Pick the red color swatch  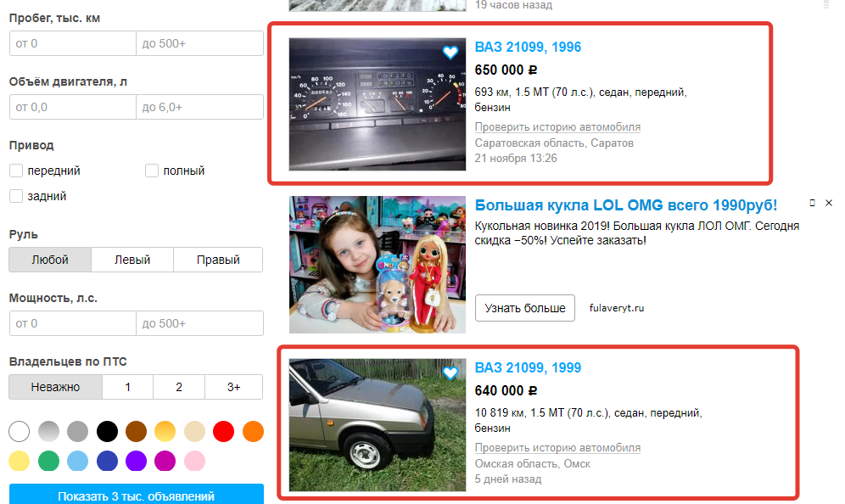[224, 431]
